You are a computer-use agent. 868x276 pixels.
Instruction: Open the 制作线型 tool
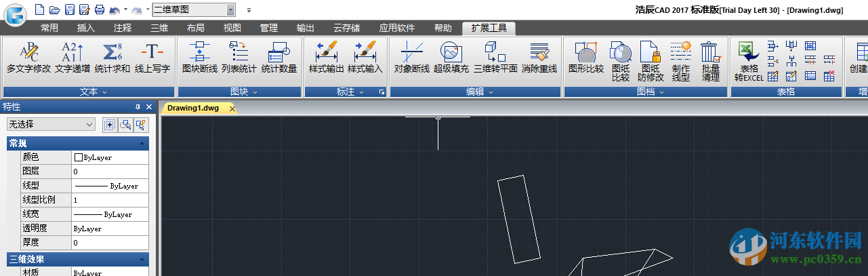coord(681,62)
